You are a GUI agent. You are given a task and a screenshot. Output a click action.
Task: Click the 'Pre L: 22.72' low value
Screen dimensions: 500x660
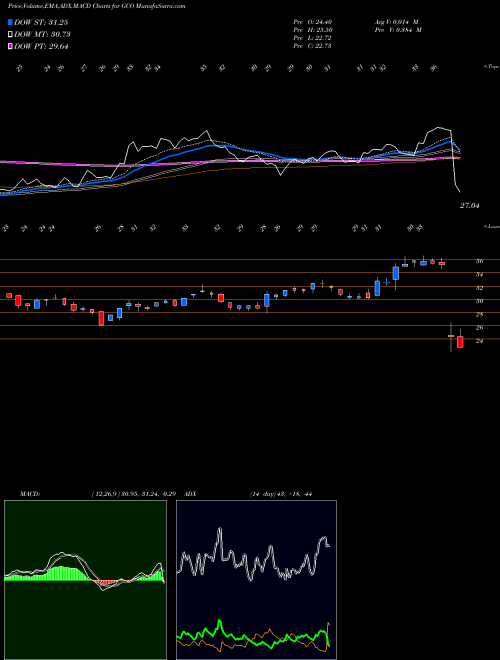click(312, 38)
